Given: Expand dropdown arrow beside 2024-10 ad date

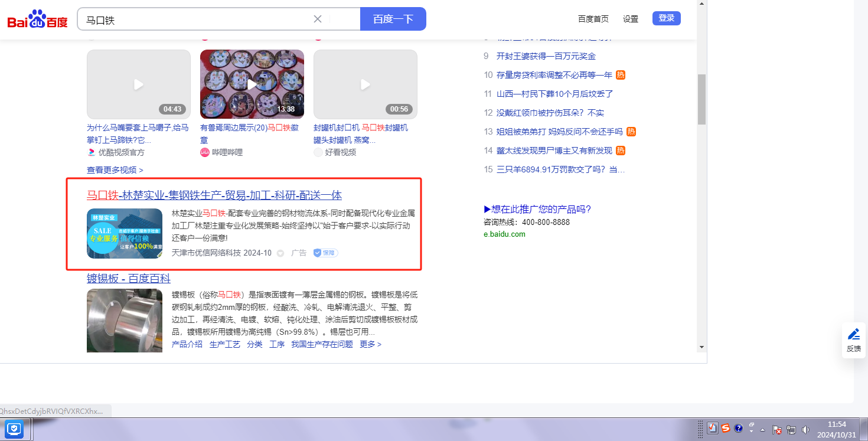Looking at the screenshot, I should coord(280,253).
